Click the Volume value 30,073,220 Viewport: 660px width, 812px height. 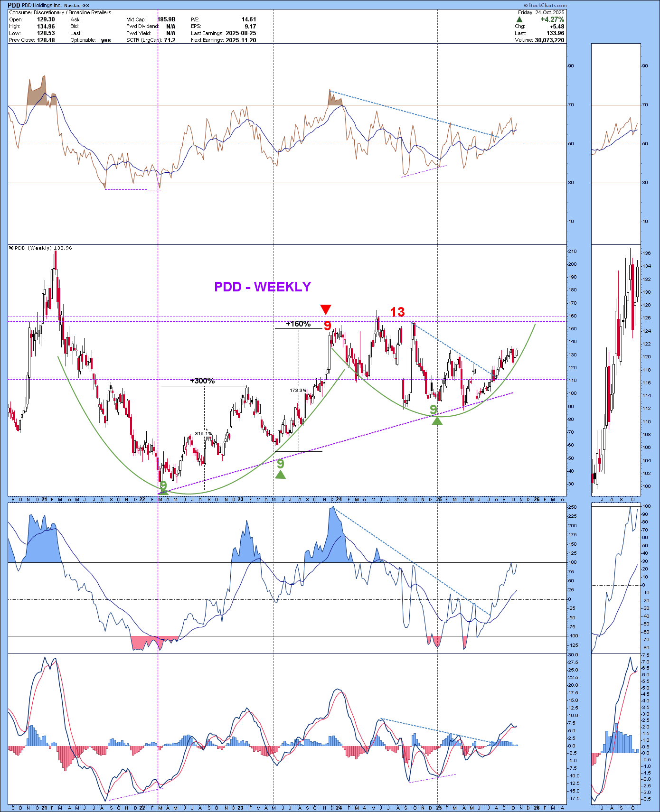point(549,40)
